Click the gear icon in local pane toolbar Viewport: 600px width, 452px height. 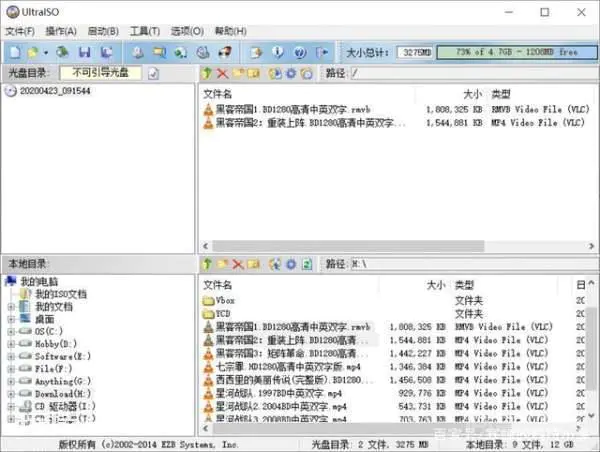coord(291,264)
